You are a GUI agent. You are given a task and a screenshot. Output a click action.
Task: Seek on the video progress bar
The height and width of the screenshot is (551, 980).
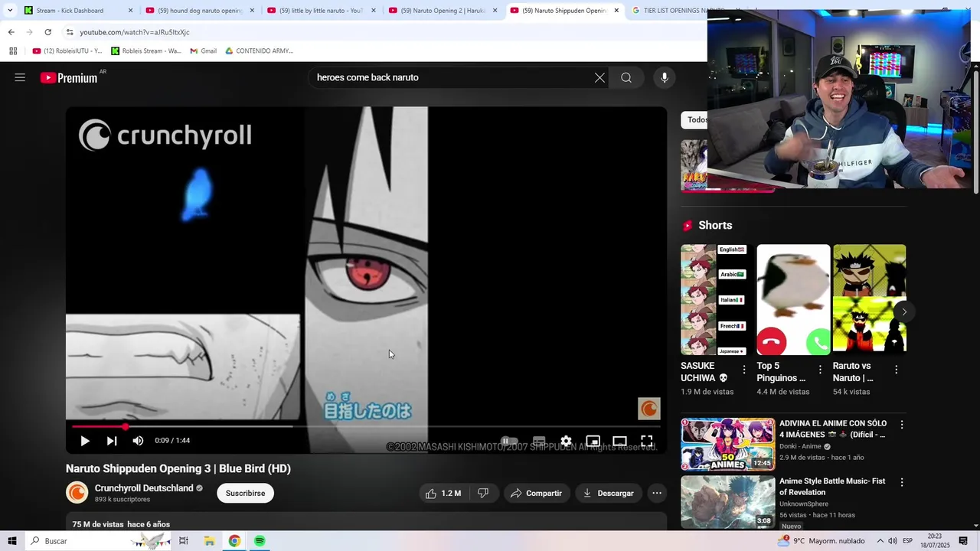pyautogui.click(x=367, y=426)
